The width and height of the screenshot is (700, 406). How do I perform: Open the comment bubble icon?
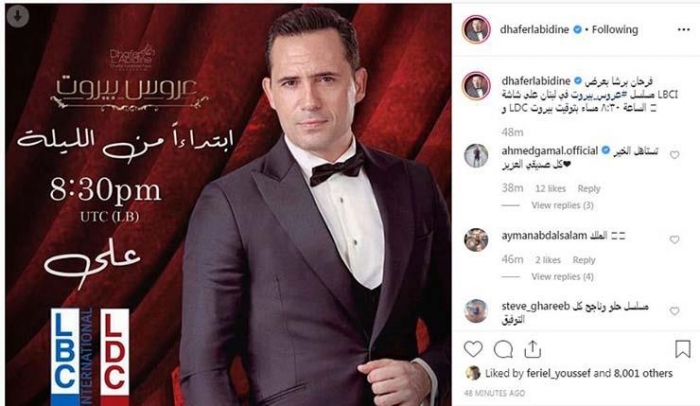pyautogui.click(x=503, y=349)
